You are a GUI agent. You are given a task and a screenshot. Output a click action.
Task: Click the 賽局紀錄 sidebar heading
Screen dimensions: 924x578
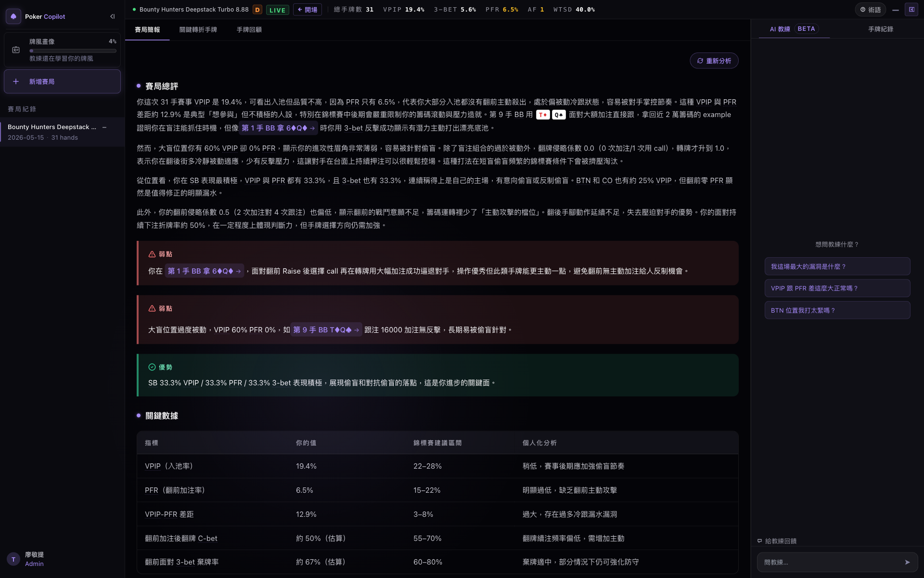22,109
